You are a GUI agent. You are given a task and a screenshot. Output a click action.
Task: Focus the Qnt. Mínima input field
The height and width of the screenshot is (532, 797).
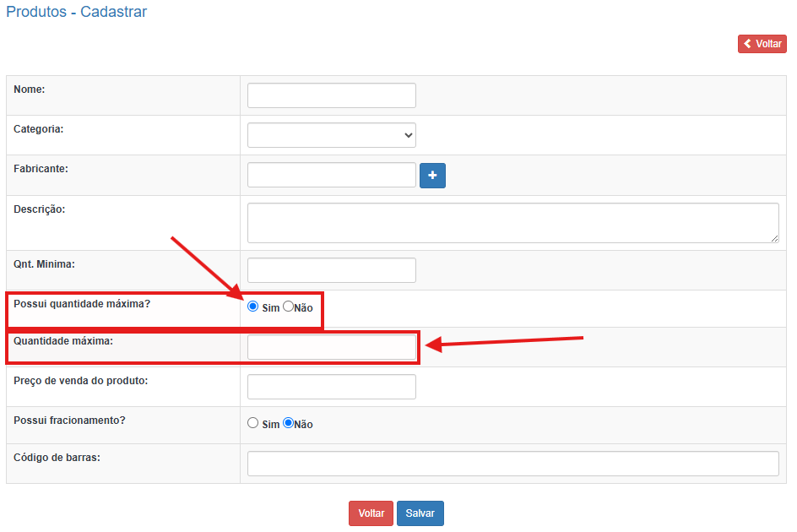click(331, 270)
